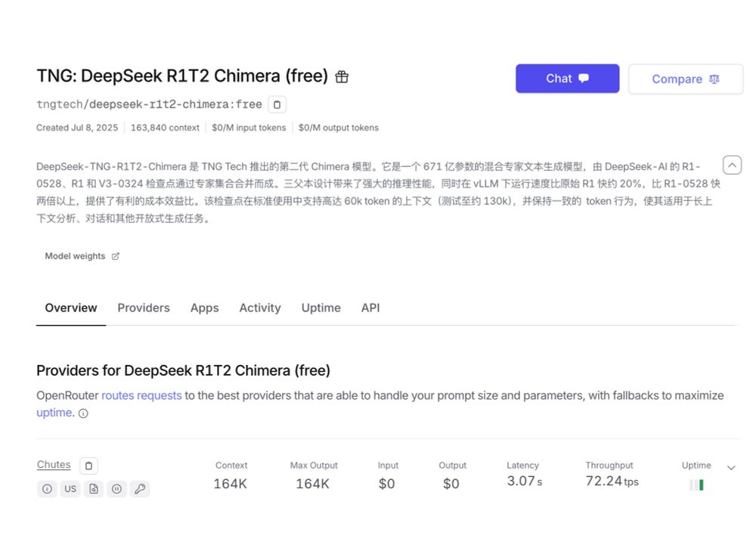The image size is (756, 548).
Task: Open the uptime link in the providers description
Action: click(54, 413)
